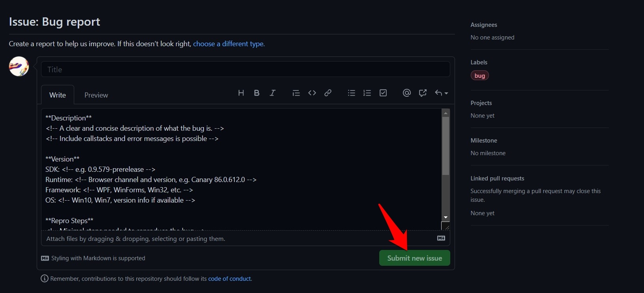Insert a bulleted list
The width and height of the screenshot is (644, 293).
pos(351,93)
